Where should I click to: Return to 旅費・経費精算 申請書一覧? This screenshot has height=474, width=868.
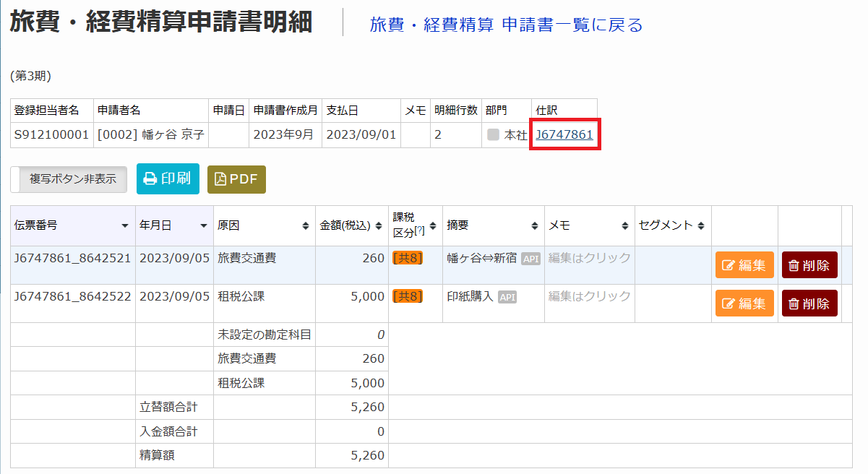point(506,25)
